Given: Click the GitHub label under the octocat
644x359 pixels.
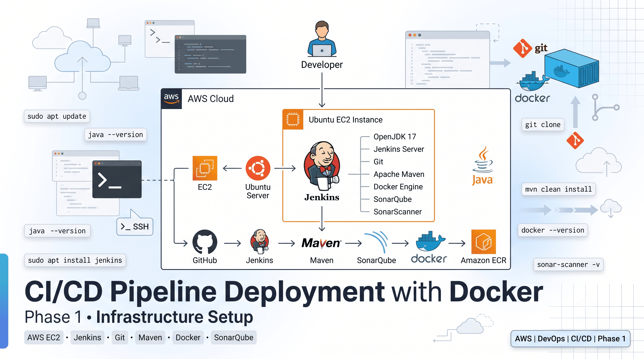Looking at the screenshot, I should [205, 260].
